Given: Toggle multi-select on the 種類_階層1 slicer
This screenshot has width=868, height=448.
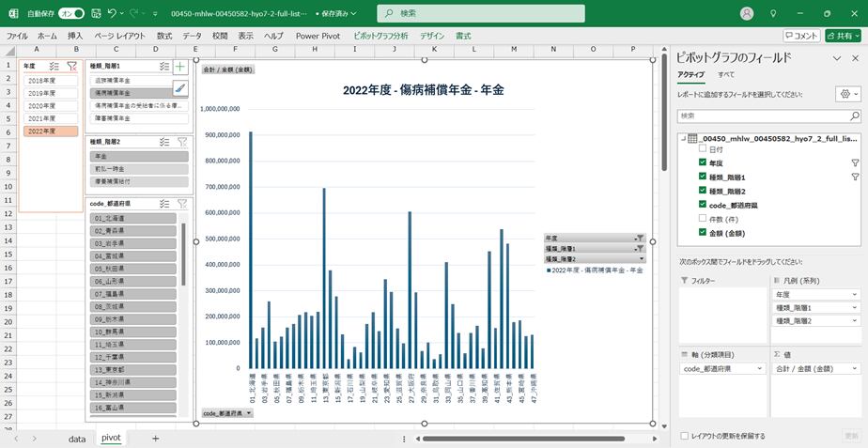Looking at the screenshot, I should click(x=164, y=67).
